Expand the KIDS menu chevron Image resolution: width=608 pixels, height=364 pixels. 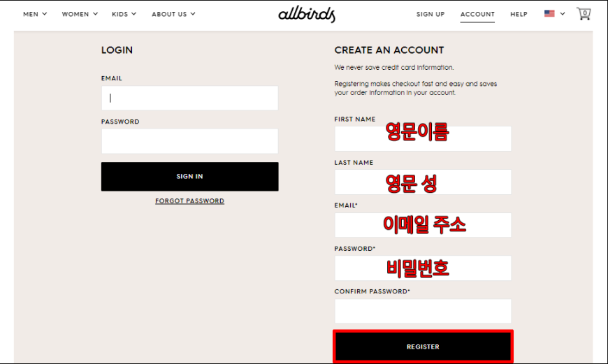133,14
